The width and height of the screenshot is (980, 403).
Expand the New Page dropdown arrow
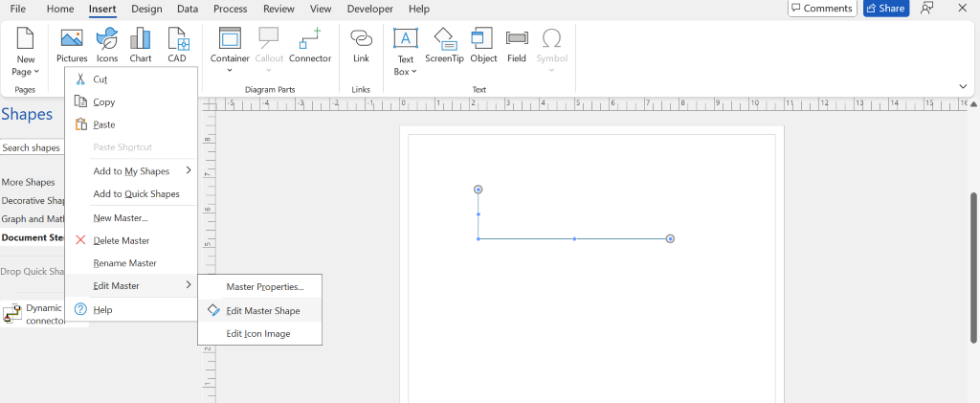(x=36, y=72)
